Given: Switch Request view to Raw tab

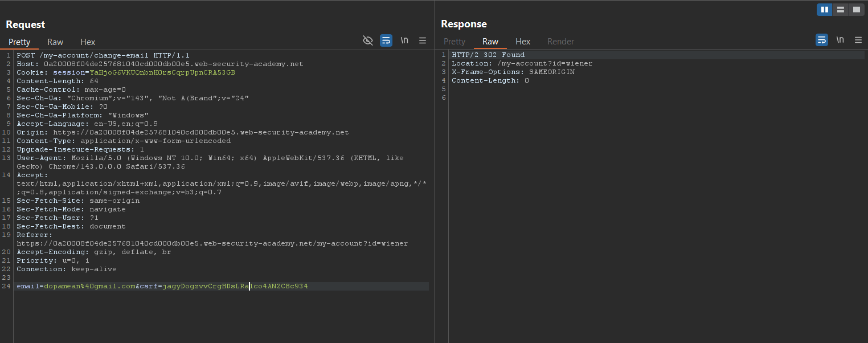Looking at the screenshot, I should click(x=55, y=42).
